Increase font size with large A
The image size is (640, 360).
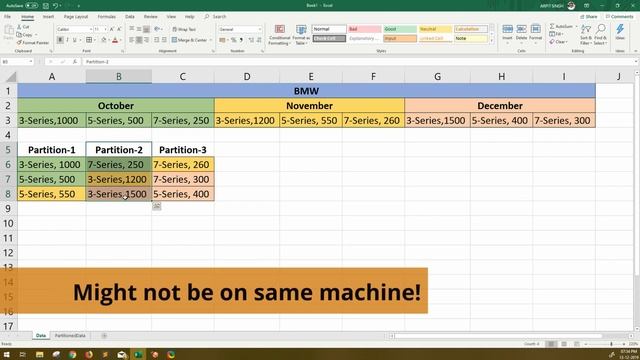pos(112,29)
